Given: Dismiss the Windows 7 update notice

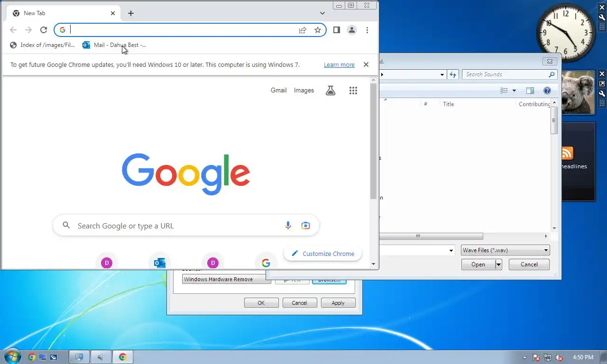Looking at the screenshot, I should tap(366, 64).
